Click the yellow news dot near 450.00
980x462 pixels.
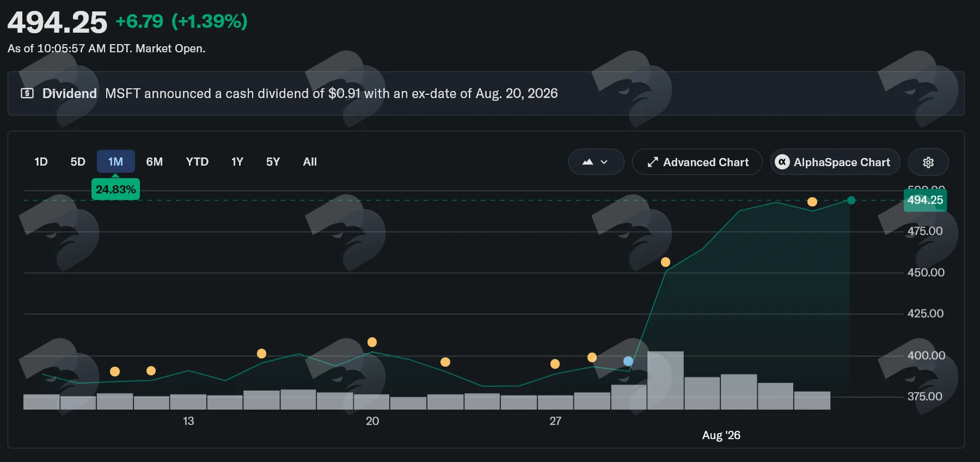(665, 262)
